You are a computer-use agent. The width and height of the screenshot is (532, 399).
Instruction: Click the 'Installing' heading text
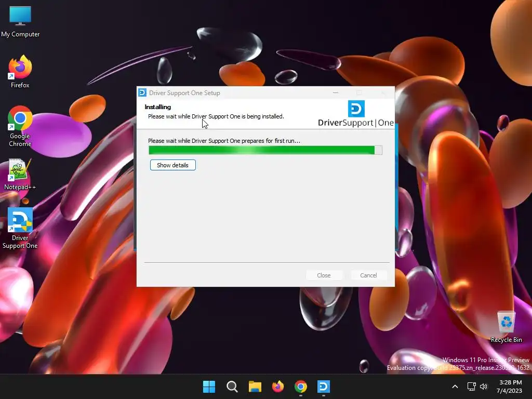coord(158,107)
